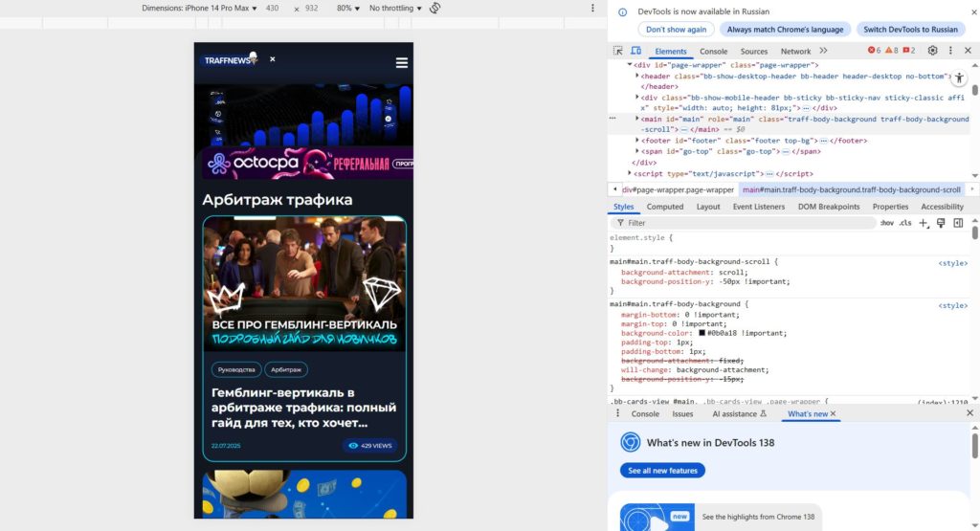Image resolution: width=980 pixels, height=531 pixels.
Task: Open the hamburger menu on the TraffNews page
Action: [402, 62]
